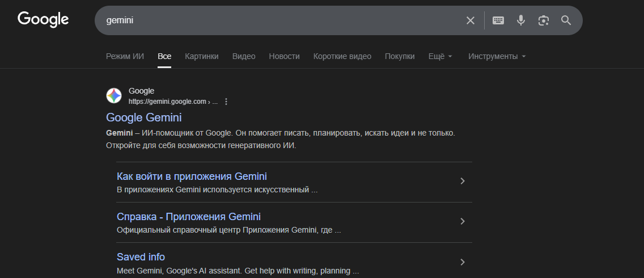The image size is (644, 278).
Task: Open three-dot menu beside gemini.google.com URL
Action: pyautogui.click(x=226, y=102)
